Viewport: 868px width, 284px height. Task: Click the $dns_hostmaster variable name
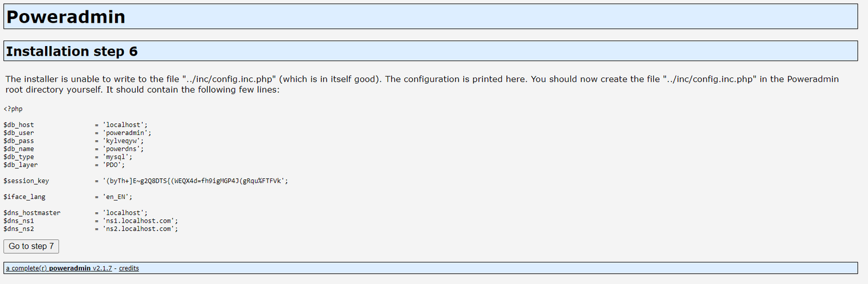coord(32,213)
